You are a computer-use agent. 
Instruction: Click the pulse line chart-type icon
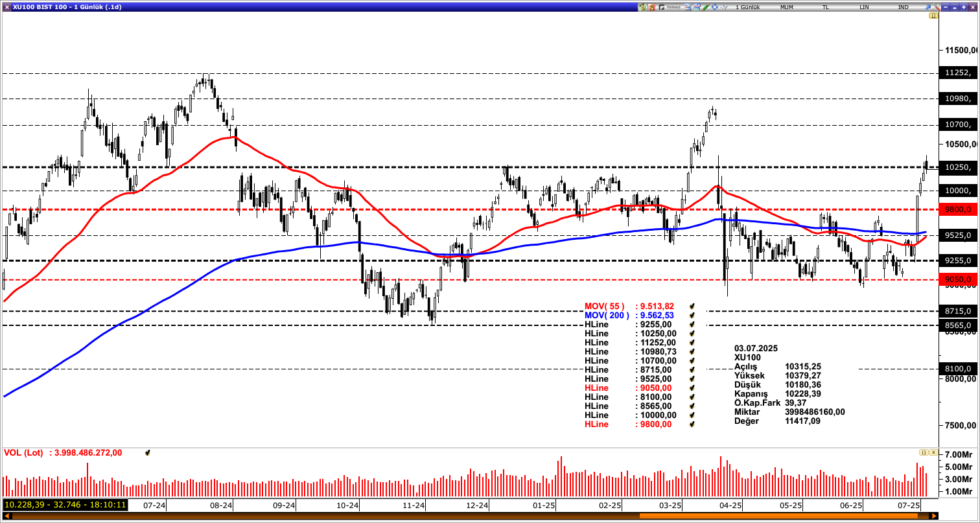point(723,7)
